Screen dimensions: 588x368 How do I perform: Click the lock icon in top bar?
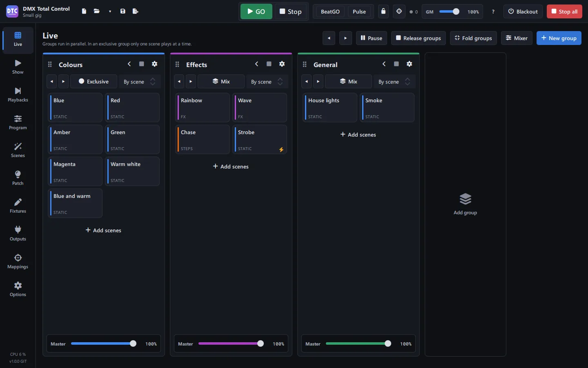[x=383, y=11]
